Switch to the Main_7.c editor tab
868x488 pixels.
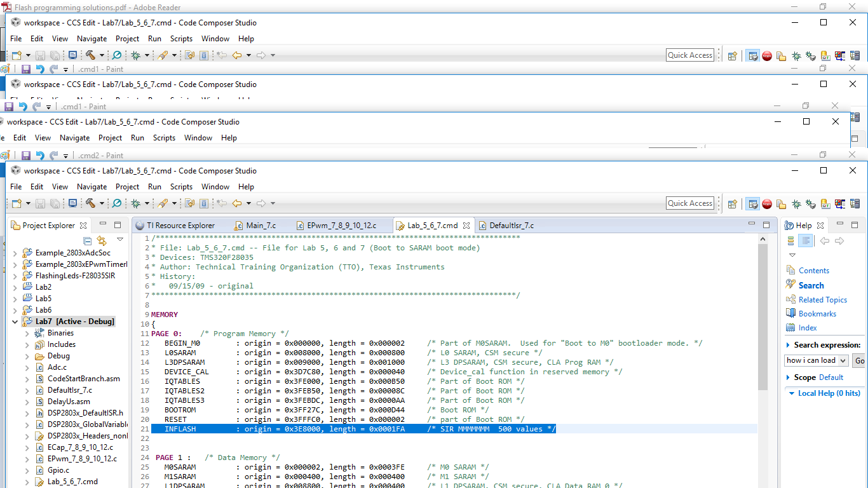[x=261, y=226]
